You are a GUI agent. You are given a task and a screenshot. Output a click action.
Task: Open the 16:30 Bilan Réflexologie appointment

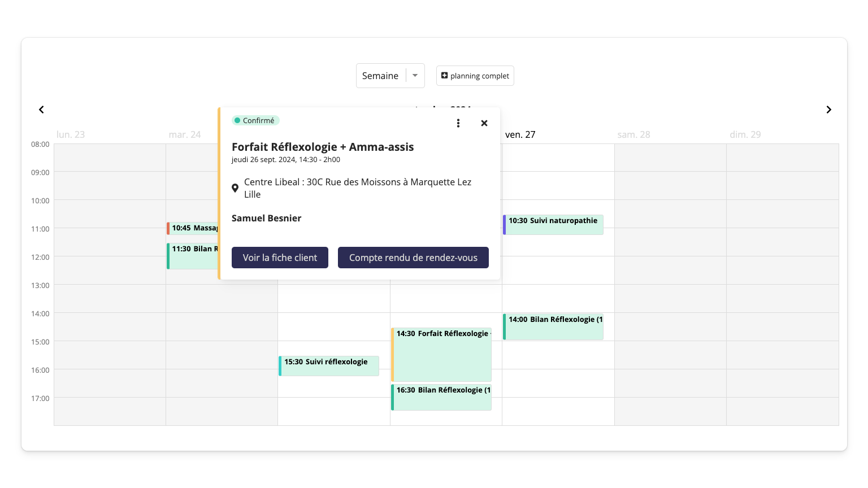point(441,397)
